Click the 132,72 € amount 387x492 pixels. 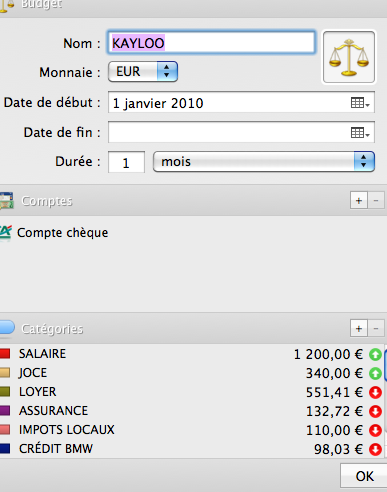click(x=334, y=411)
